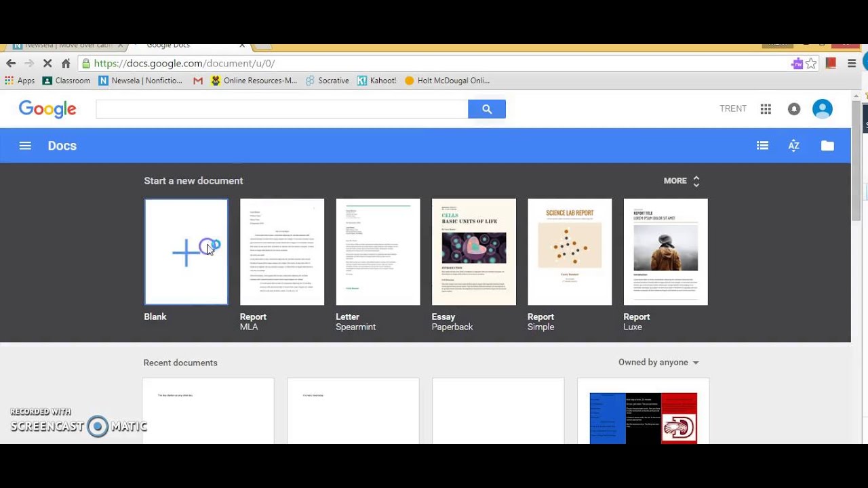Switch to list view icon
868x488 pixels.
(763, 146)
